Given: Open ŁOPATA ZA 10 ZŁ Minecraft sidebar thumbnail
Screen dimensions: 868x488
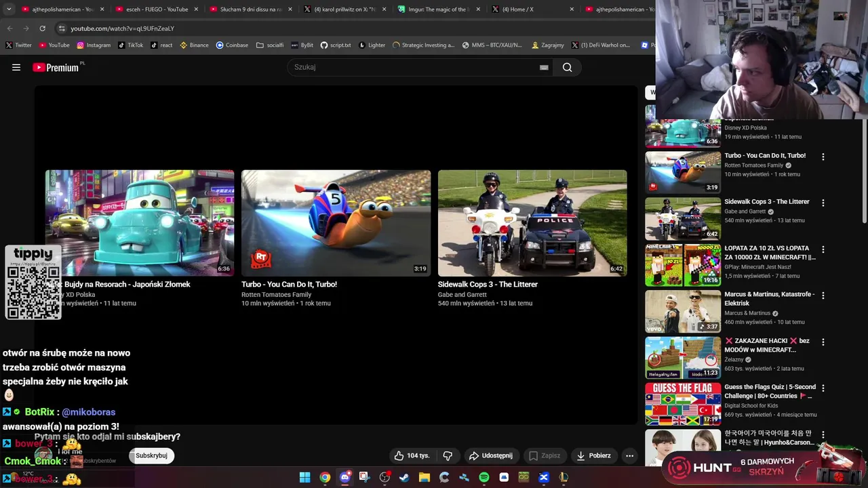Looking at the screenshot, I should point(683,265).
